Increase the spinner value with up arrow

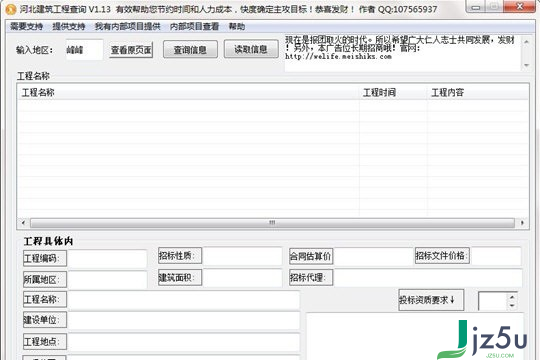(x=512, y=297)
